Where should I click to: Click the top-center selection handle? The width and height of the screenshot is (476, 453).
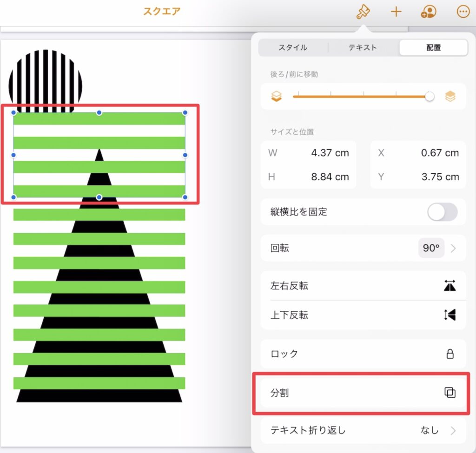tap(99, 113)
